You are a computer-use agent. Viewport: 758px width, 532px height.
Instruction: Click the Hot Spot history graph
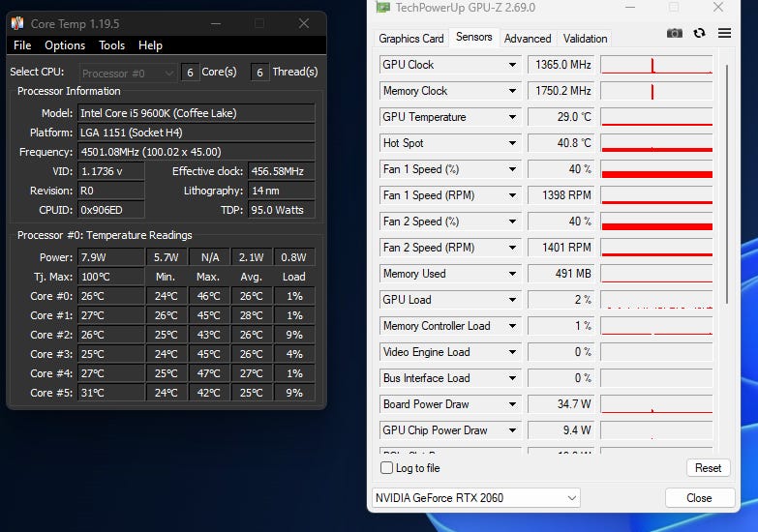point(656,143)
